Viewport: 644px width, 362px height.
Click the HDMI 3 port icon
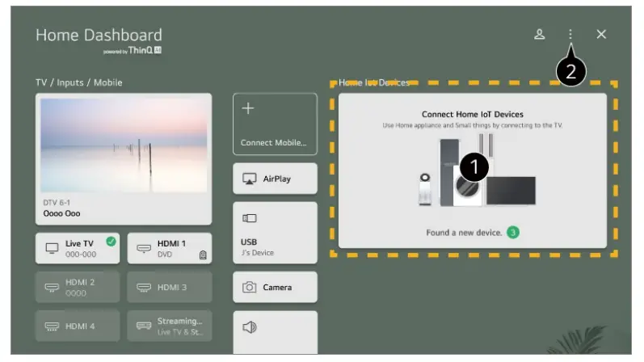point(144,287)
